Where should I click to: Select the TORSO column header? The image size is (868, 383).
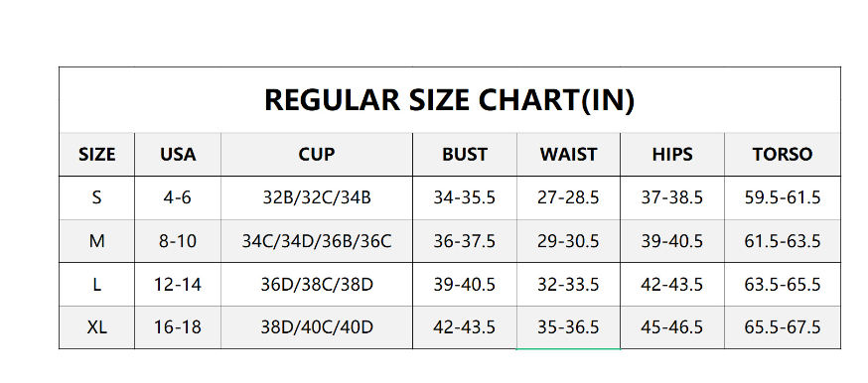click(x=783, y=154)
